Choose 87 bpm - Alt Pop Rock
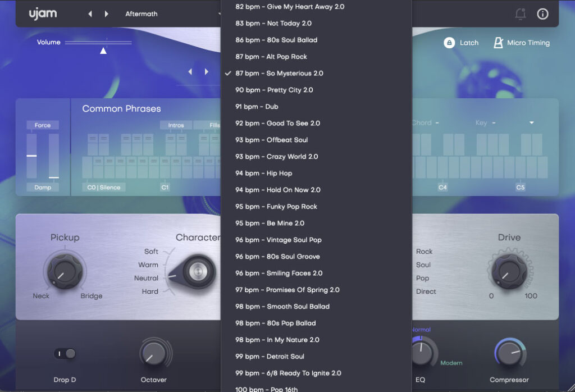 tap(316, 57)
